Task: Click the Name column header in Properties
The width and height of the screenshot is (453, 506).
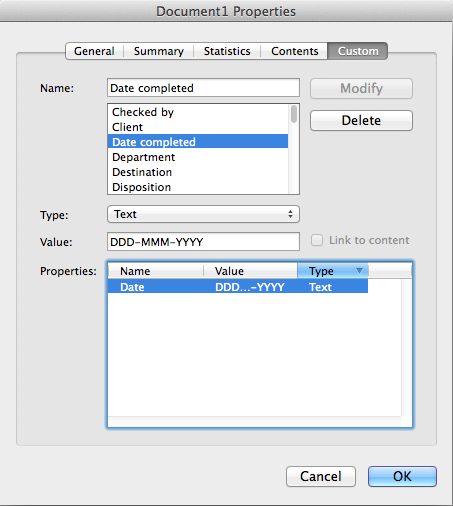Action: [x=156, y=271]
